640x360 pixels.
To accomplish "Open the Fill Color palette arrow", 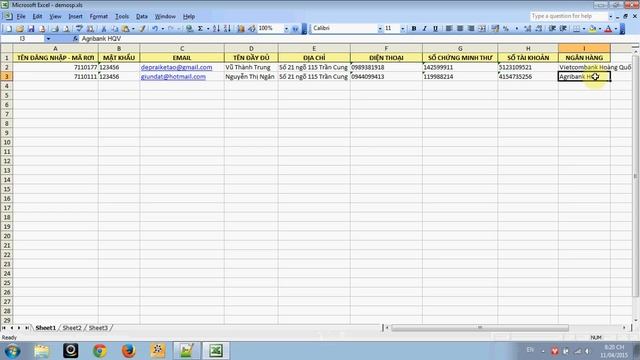I will click(600, 29).
